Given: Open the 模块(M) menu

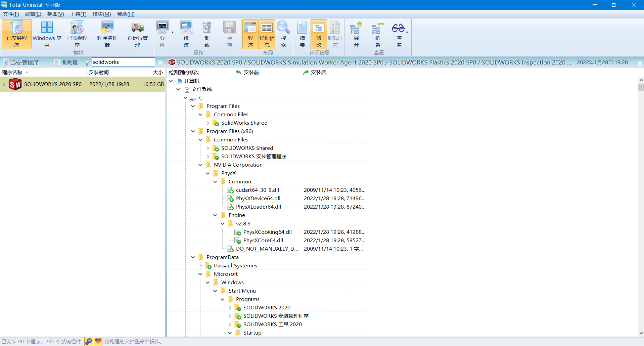Looking at the screenshot, I should [x=102, y=14].
